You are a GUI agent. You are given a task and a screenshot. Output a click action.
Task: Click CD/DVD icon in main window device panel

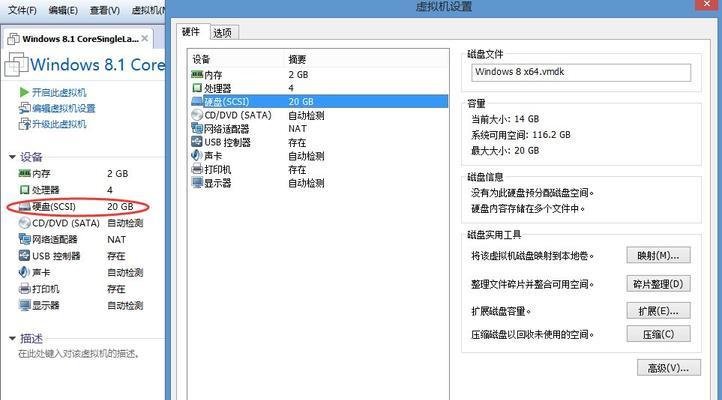pyautogui.click(x=24, y=223)
